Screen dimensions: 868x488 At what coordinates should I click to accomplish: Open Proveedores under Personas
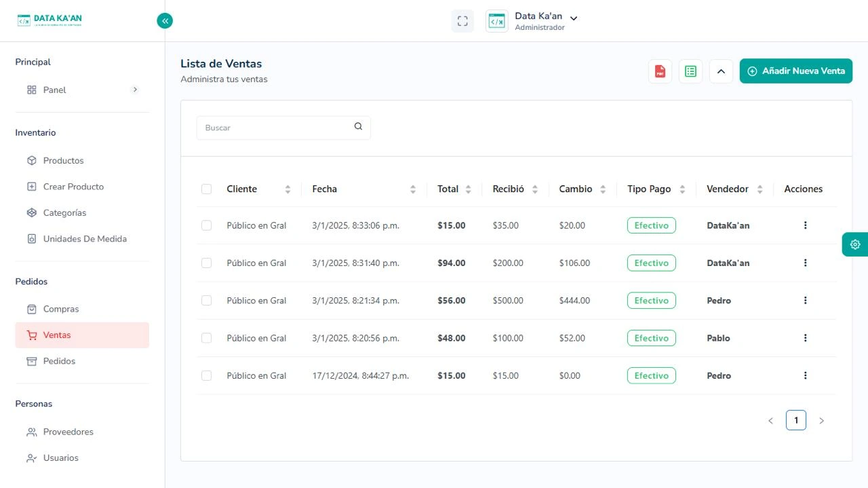tap(68, 432)
